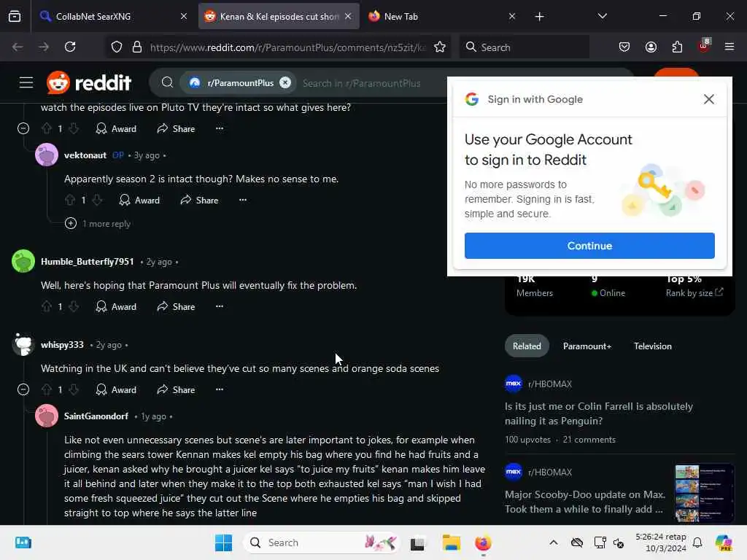
Task: Upvote whispy333's comment
Action: 47,389
